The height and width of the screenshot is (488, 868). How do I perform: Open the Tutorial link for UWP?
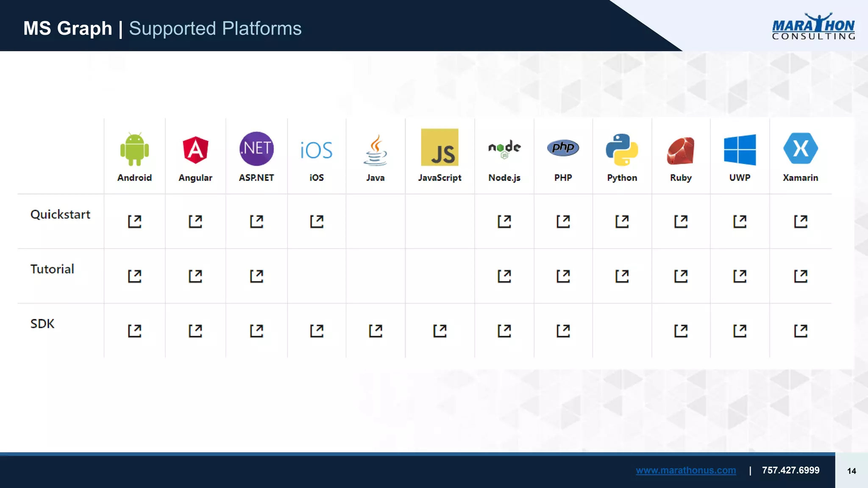(x=740, y=276)
